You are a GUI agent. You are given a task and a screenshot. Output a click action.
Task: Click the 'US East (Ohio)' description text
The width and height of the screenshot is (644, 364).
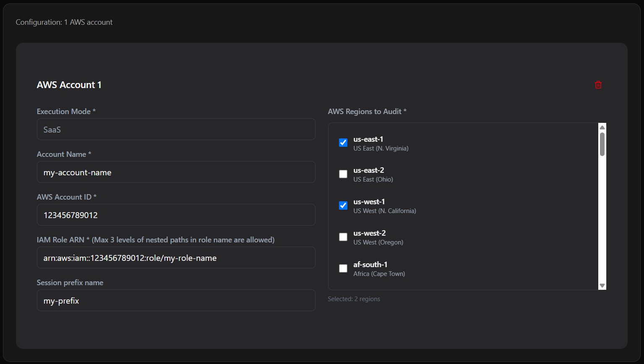[373, 179]
